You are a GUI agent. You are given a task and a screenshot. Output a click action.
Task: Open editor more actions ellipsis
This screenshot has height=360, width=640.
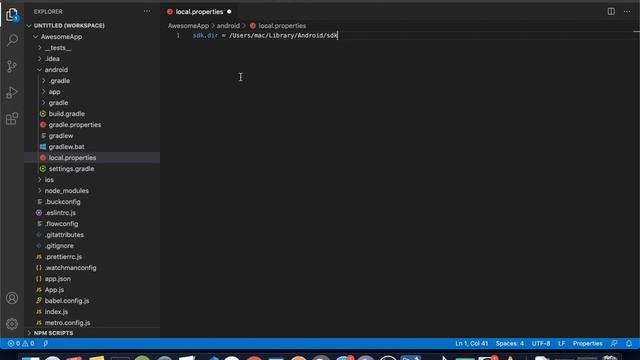(x=627, y=11)
